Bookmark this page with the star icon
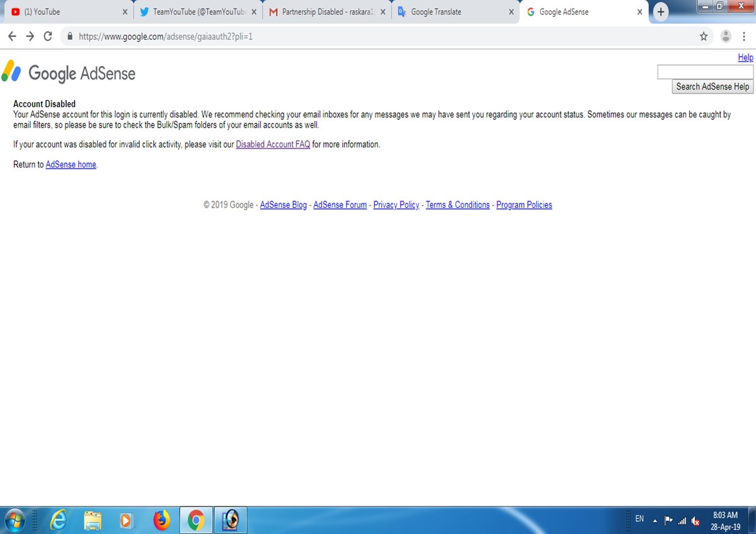Viewport: 756px width, 534px height. click(704, 37)
